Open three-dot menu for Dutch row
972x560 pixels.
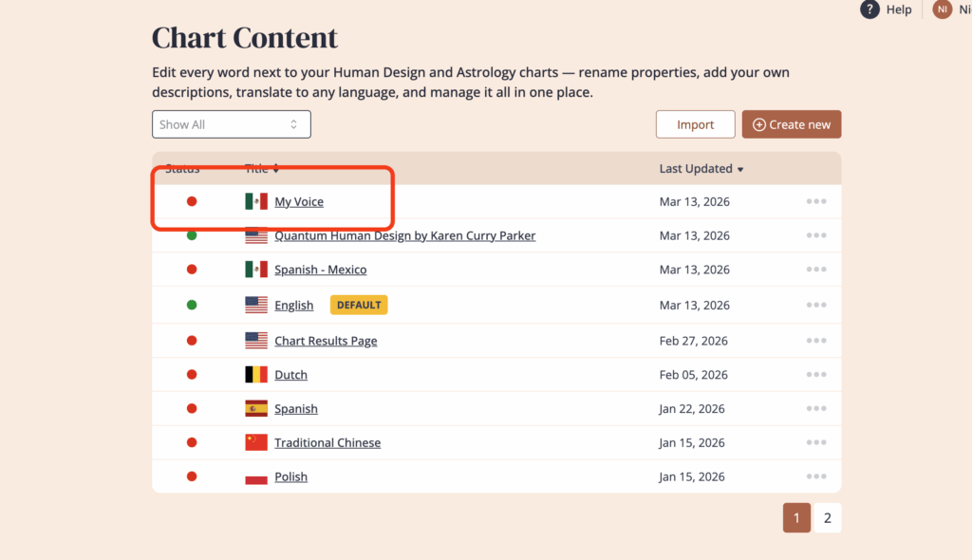(x=816, y=375)
